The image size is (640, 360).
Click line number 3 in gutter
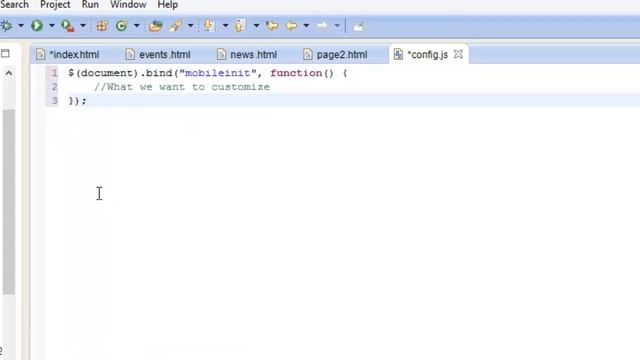pos(54,101)
